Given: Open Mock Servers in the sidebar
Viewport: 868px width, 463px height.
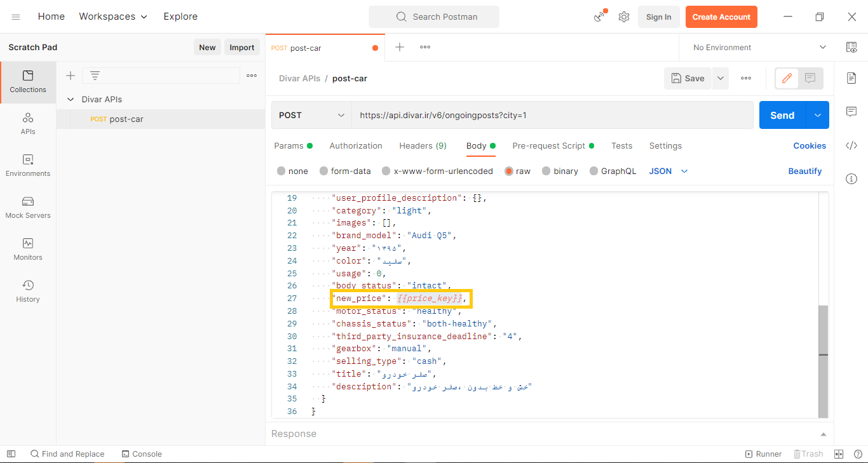Looking at the screenshot, I should click(28, 208).
